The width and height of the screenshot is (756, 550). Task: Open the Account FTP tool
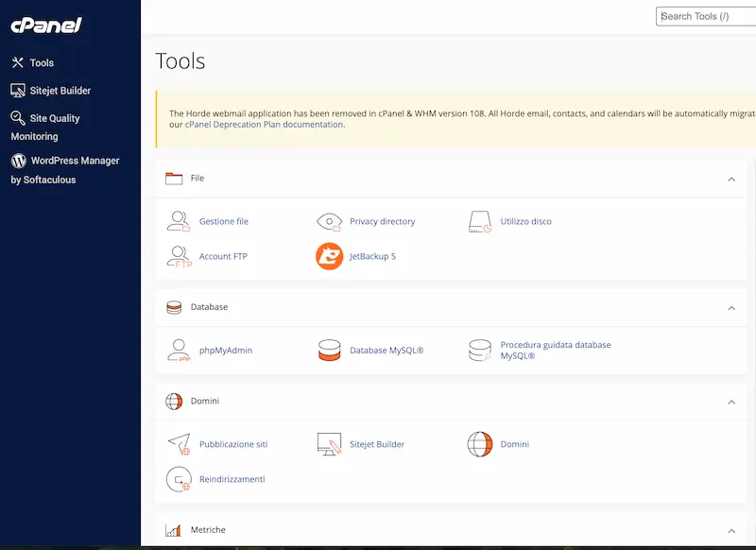[x=224, y=256]
